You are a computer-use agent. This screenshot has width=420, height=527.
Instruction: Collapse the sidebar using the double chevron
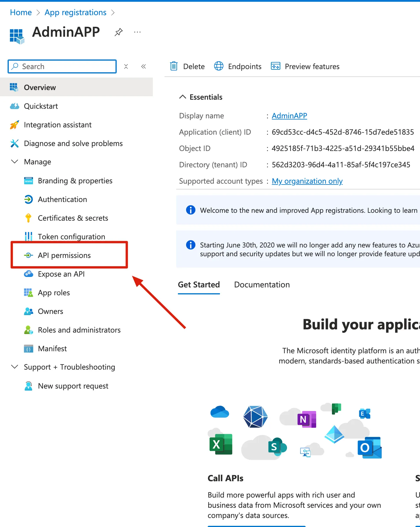click(x=143, y=66)
